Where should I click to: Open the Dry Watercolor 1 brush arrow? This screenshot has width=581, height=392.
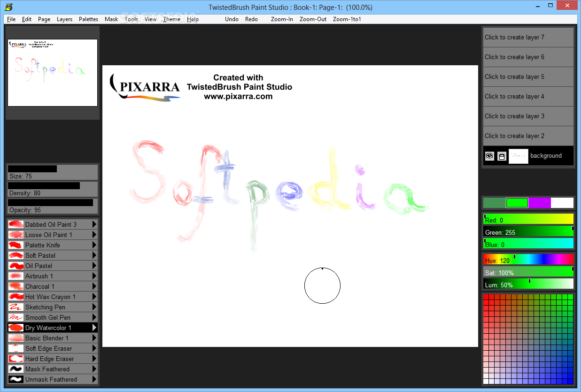click(x=94, y=328)
